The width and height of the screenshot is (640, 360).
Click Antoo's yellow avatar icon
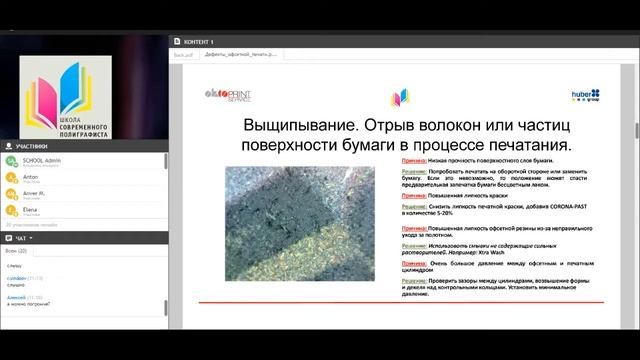coord(11,178)
